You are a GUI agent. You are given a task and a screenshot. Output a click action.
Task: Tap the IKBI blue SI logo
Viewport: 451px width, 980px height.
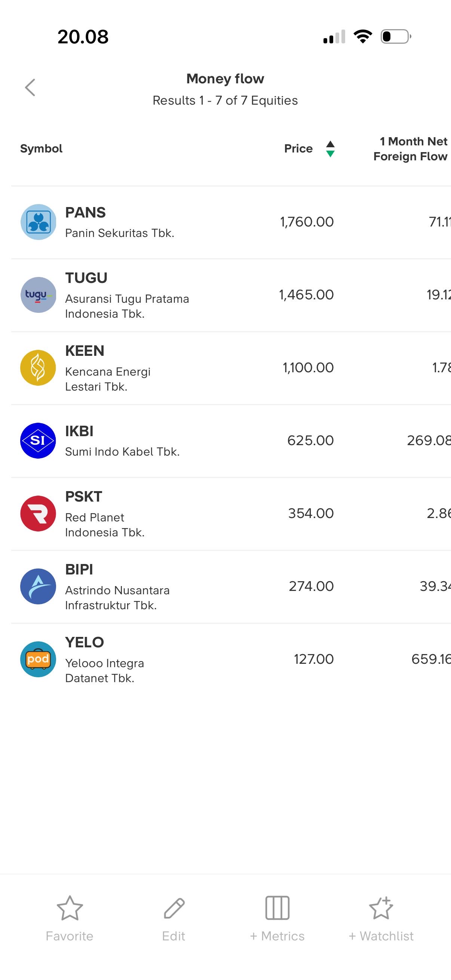[x=38, y=441]
